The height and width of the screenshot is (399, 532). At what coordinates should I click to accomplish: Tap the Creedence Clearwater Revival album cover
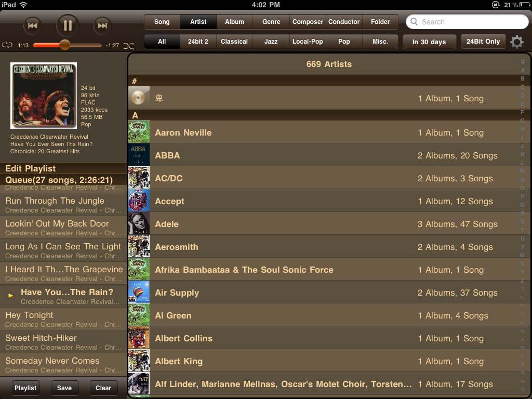pos(44,96)
